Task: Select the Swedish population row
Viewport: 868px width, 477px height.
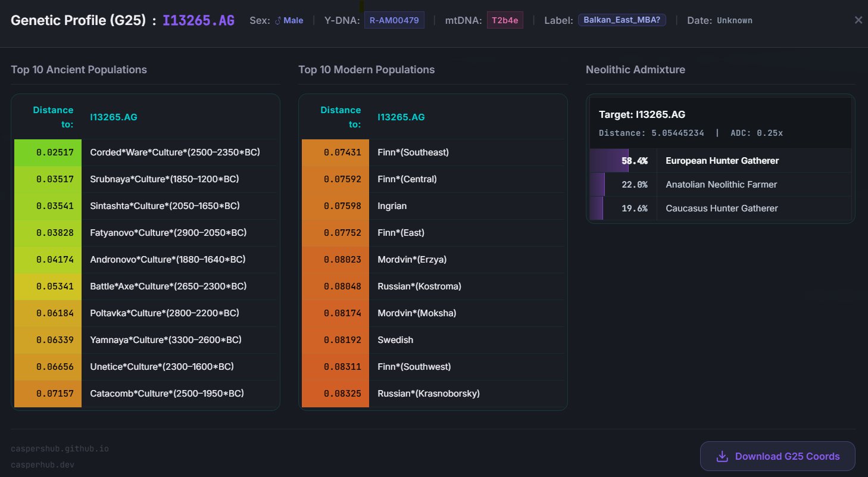Action: pos(433,340)
